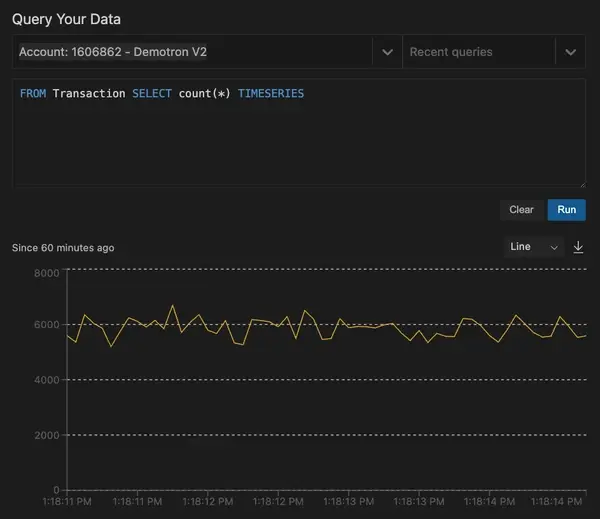Click the word Transaction in query
This screenshot has width=600, height=519.
point(89,94)
